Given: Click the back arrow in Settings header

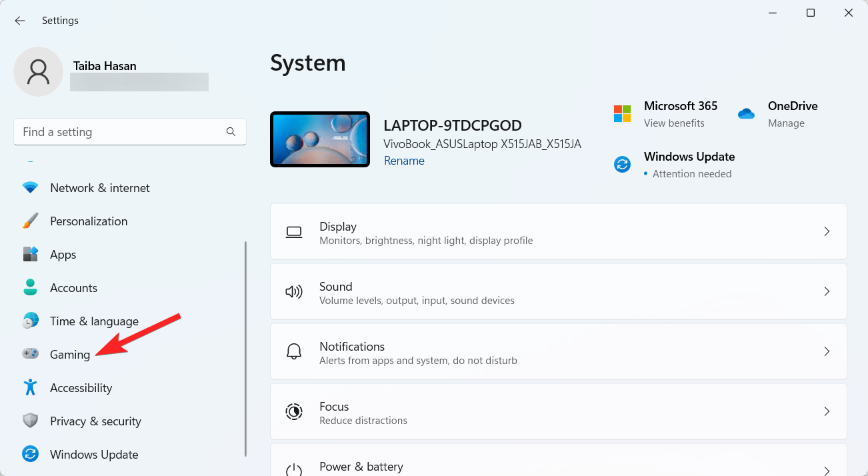Looking at the screenshot, I should (20, 21).
